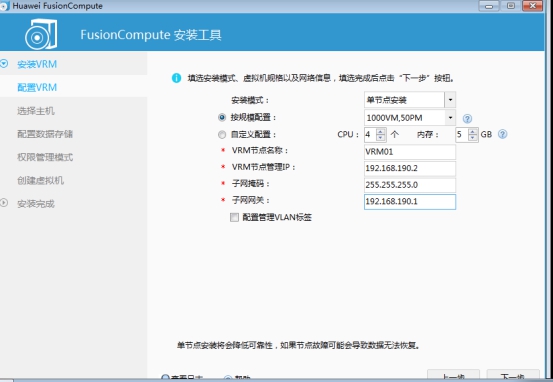The image size is (553, 382).
Task: Click the 单节点安装 combo box
Action: click(410, 100)
